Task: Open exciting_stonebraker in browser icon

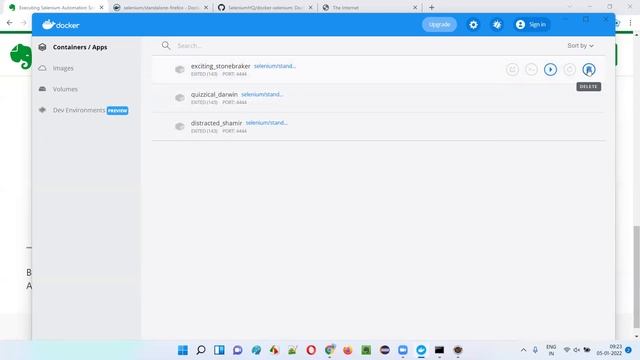Action: pyautogui.click(x=512, y=69)
